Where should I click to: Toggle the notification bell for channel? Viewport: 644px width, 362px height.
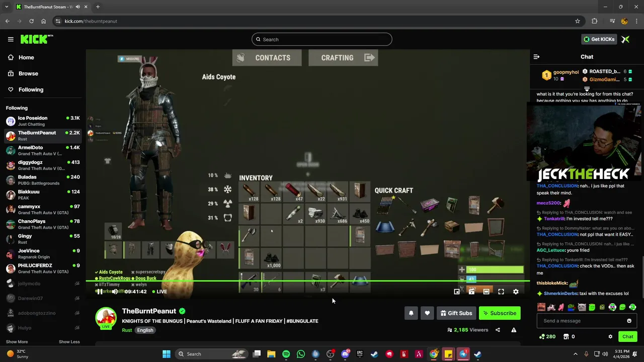click(411, 313)
